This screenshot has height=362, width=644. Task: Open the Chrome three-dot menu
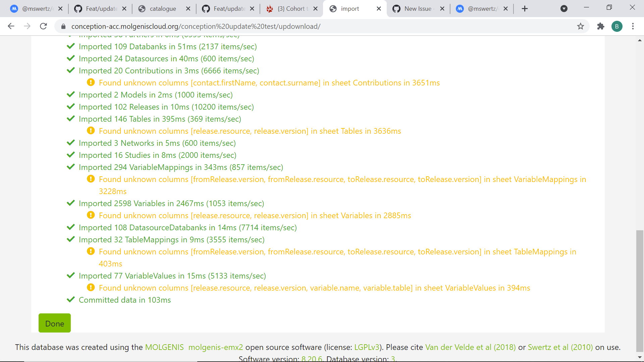pos(634,26)
